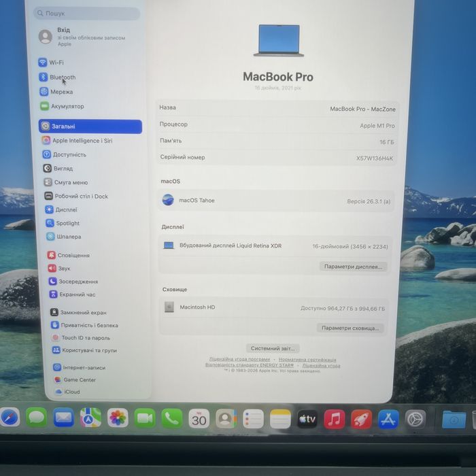Open Spotlight settings in sidebar

[x=63, y=223]
